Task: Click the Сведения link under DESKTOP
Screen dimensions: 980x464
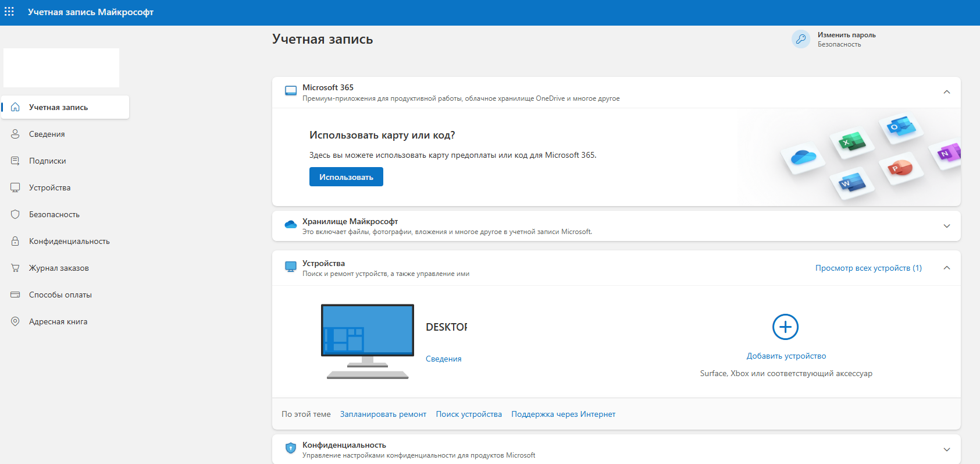Action: point(444,359)
